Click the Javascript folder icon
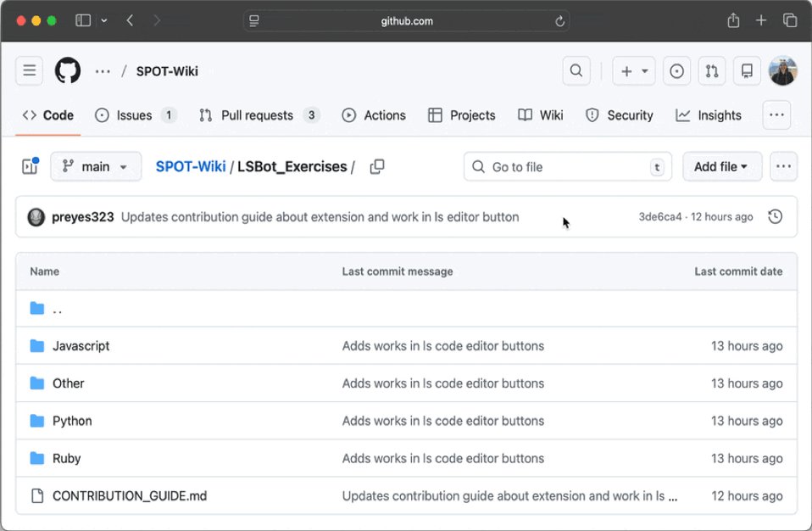Viewport: 812px width, 531px height. 36,345
